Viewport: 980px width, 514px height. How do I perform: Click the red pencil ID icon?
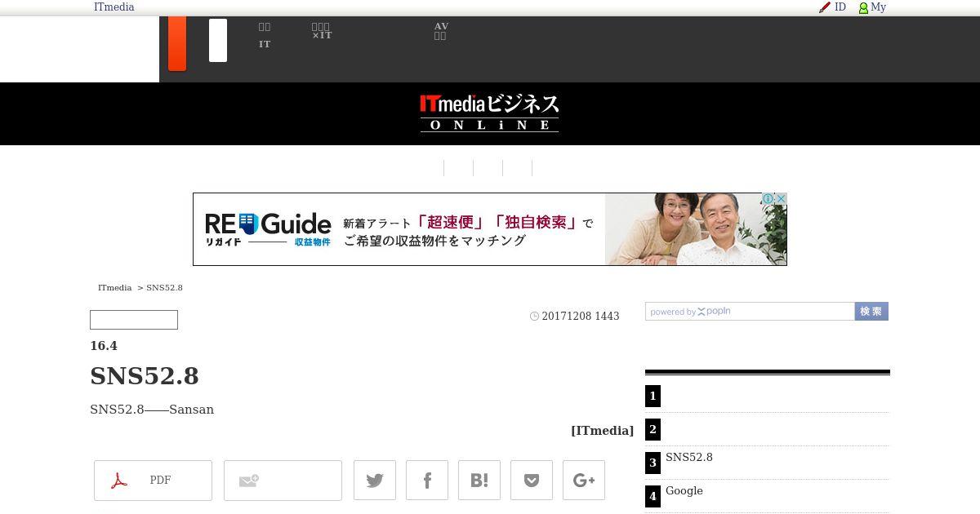(825, 7)
